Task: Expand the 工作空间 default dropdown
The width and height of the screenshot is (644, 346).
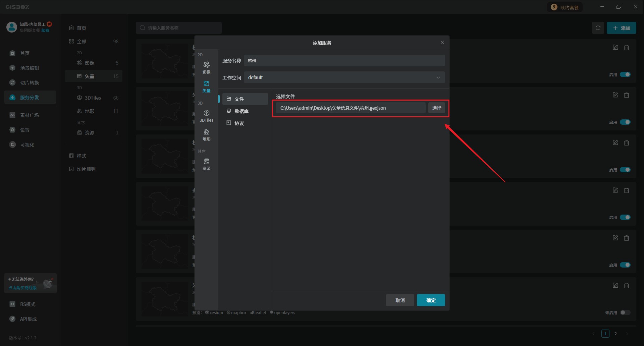Action: 344,77
